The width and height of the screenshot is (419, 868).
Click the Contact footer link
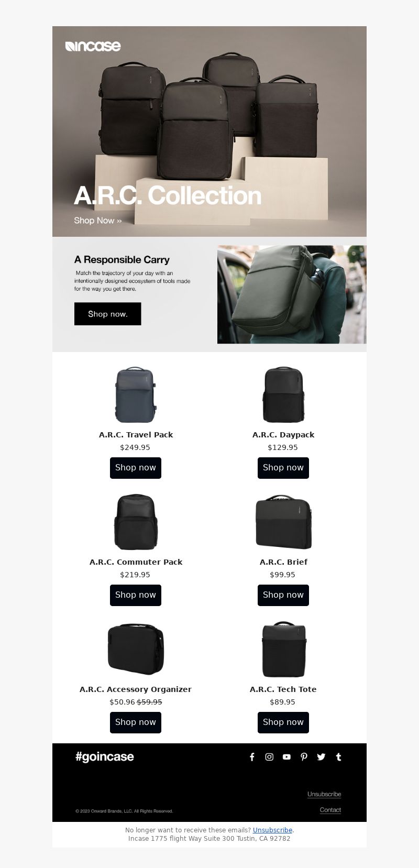point(330,810)
